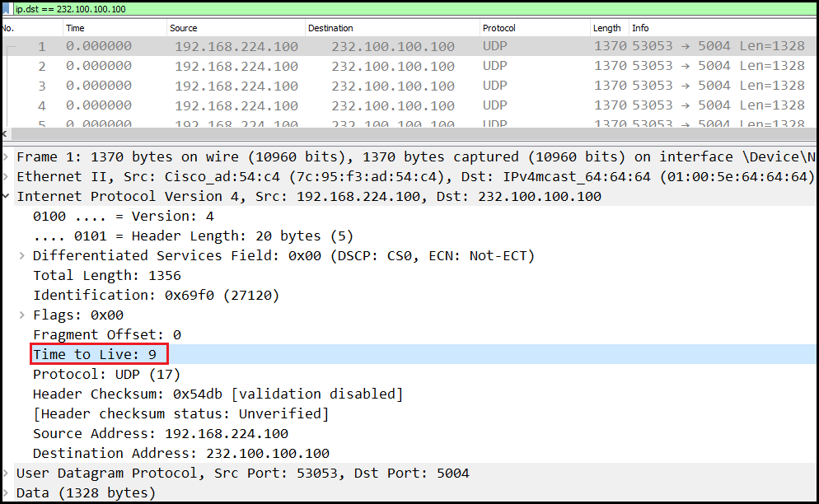Select the Time to Live: 9 field
The height and width of the screenshot is (504, 819).
[99, 355]
